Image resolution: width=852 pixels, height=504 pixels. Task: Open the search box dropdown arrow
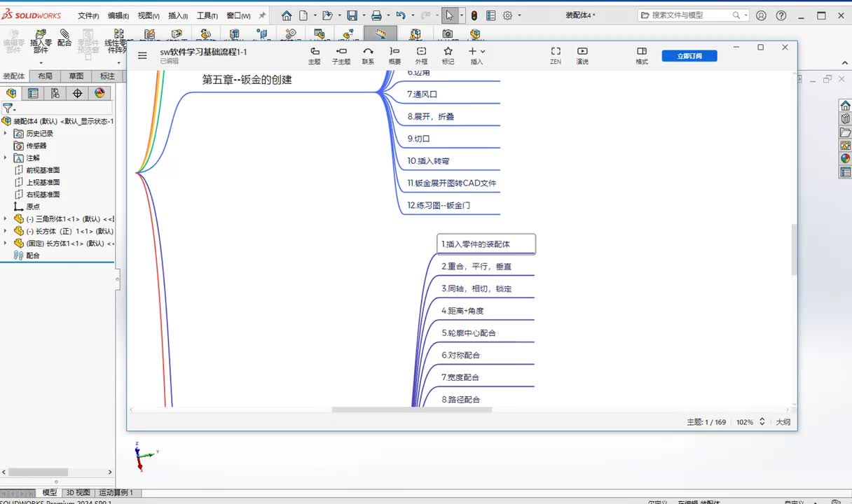(745, 15)
